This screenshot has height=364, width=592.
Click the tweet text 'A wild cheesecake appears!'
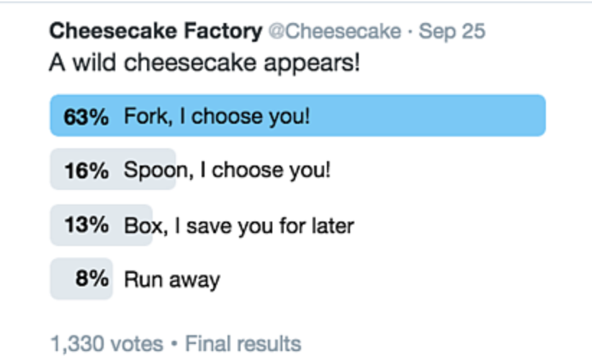[x=205, y=63]
